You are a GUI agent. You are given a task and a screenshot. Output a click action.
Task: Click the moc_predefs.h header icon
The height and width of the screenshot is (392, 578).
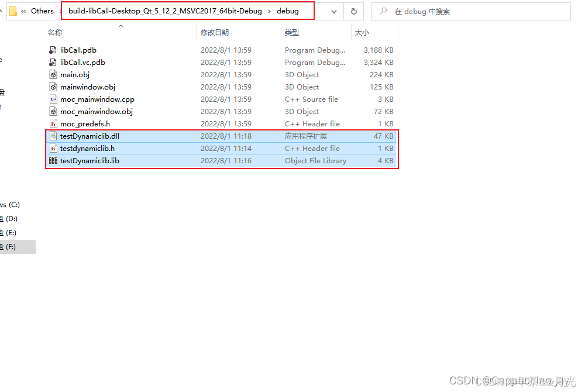[53, 124]
